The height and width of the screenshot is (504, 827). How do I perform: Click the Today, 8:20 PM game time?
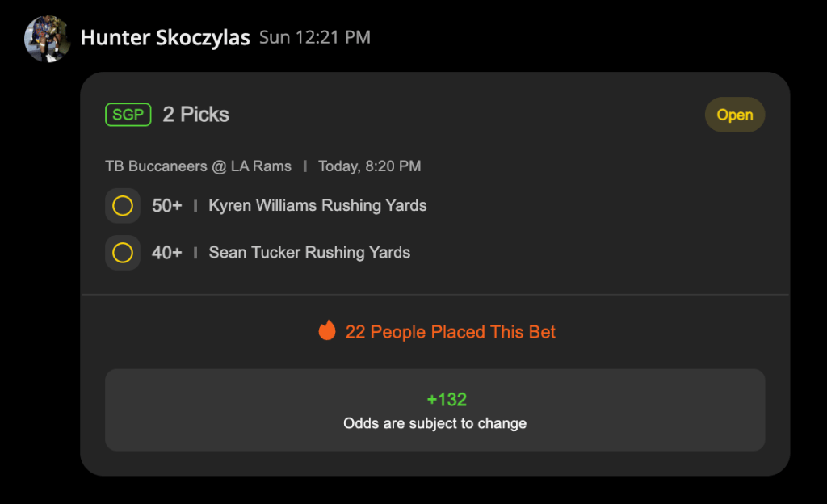tap(370, 166)
